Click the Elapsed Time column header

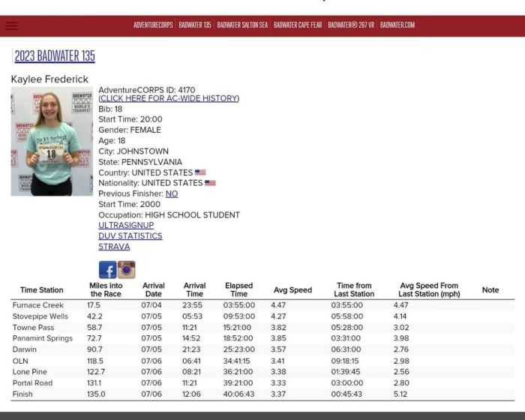click(x=238, y=290)
